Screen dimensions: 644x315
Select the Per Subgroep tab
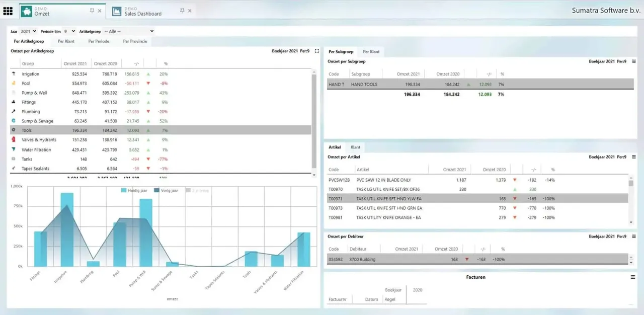pyautogui.click(x=341, y=51)
